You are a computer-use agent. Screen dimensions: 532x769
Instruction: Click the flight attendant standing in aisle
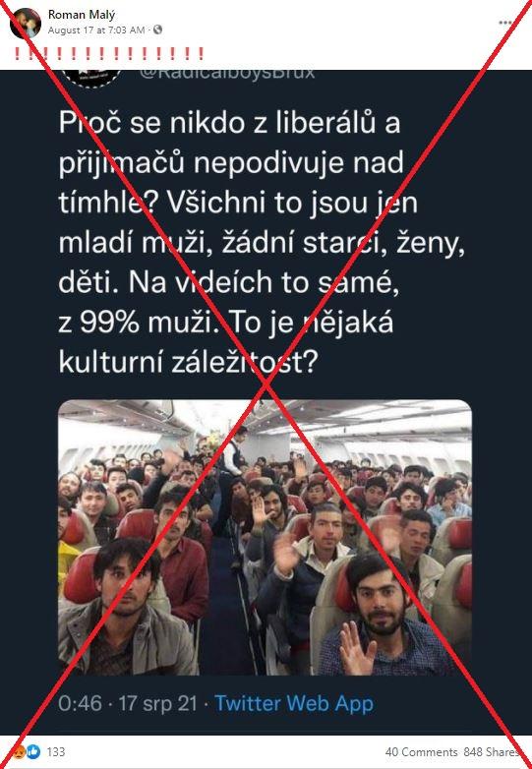point(233,451)
